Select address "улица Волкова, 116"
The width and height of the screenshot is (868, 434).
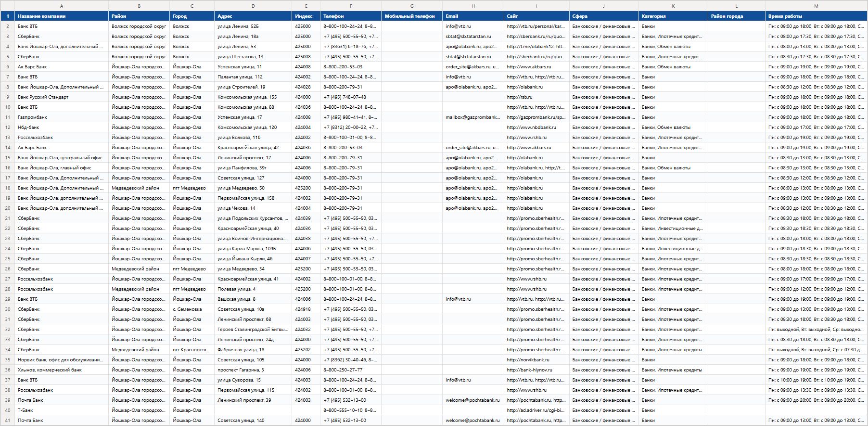coord(253,138)
